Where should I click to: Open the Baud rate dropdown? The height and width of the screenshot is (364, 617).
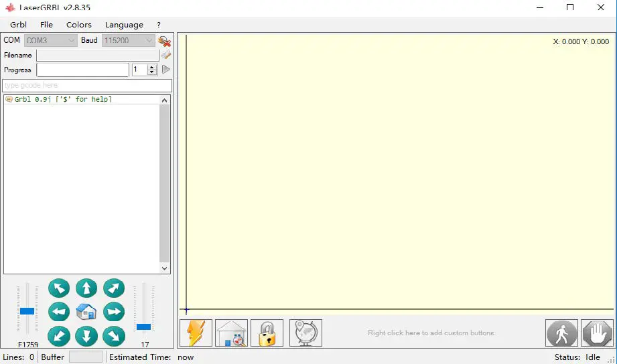128,41
